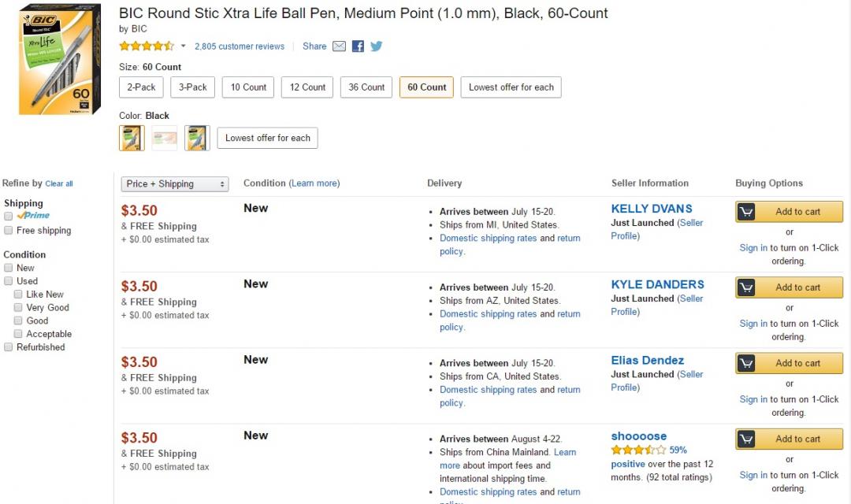Check the Free shipping filter
Screen dimensions: 851x504
click(9, 231)
